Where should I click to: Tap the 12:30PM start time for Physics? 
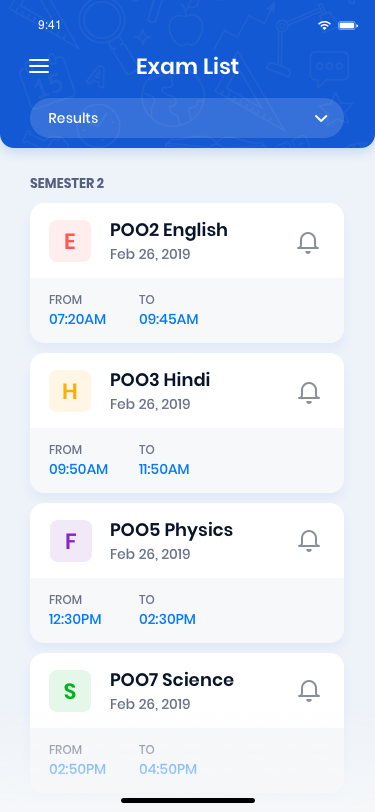point(75,619)
